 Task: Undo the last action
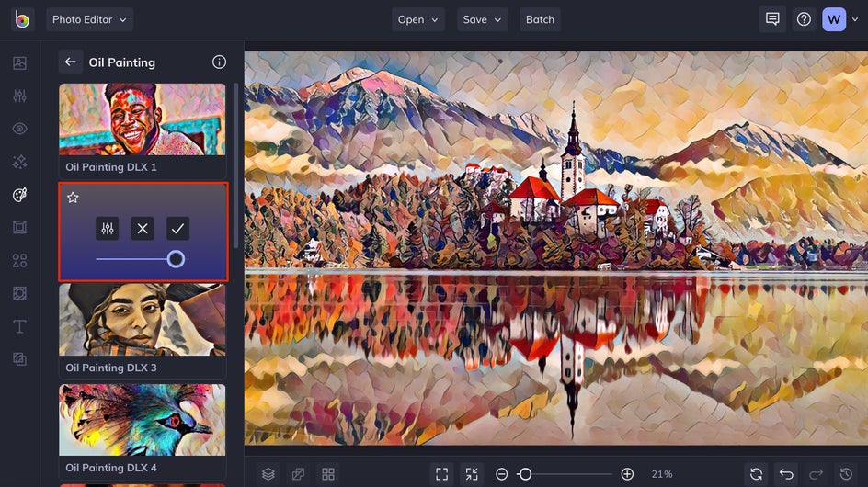pyautogui.click(x=786, y=474)
